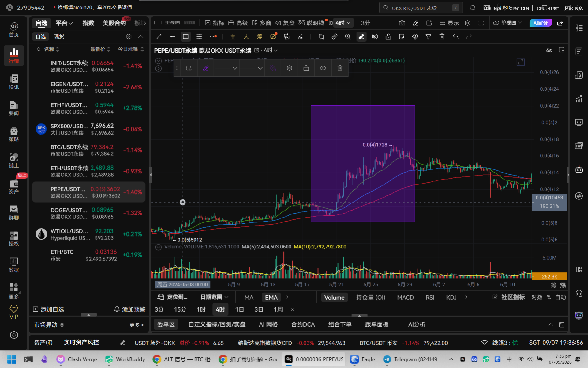The width and height of the screenshot is (588, 368).
Task: Open the notification bell
Action: coord(473,8)
